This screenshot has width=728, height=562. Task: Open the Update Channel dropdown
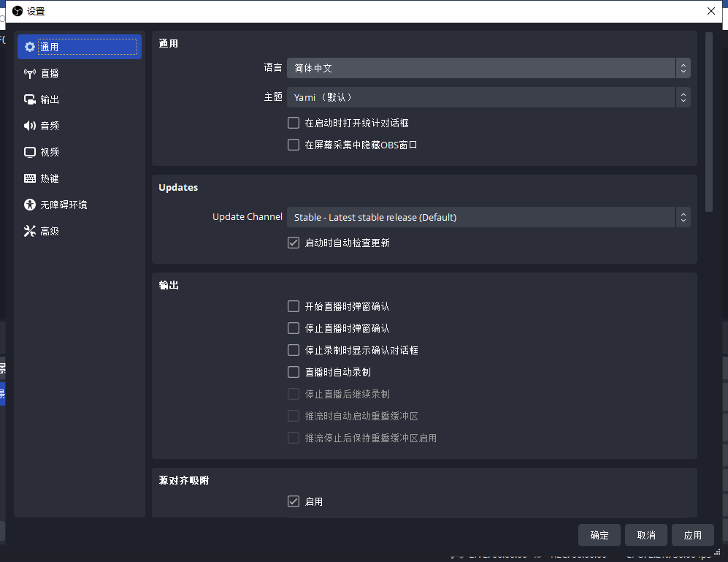pos(488,217)
